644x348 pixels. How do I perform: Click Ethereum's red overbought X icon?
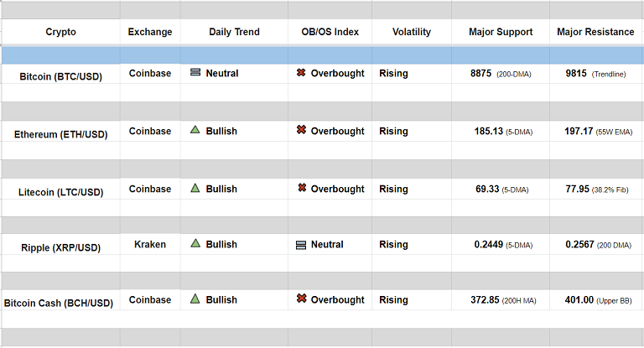click(x=301, y=130)
